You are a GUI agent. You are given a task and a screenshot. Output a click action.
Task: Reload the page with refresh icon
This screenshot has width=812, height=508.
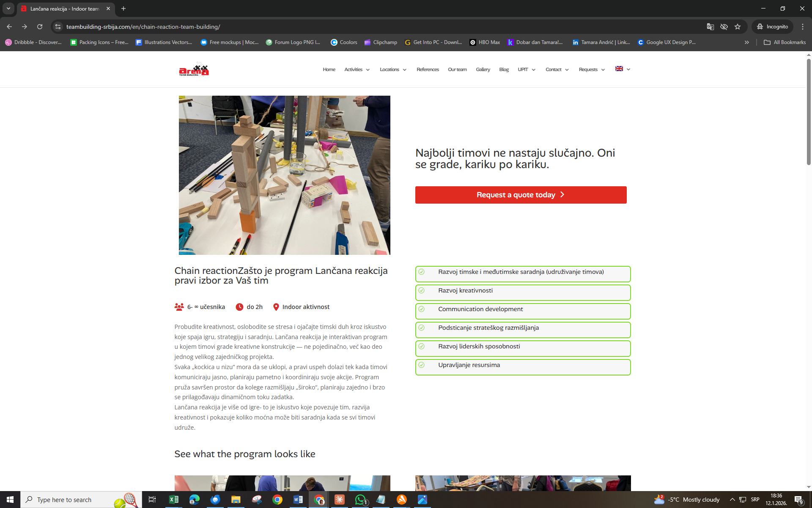(40, 27)
